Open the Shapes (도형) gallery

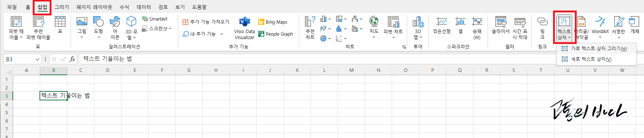98,28
